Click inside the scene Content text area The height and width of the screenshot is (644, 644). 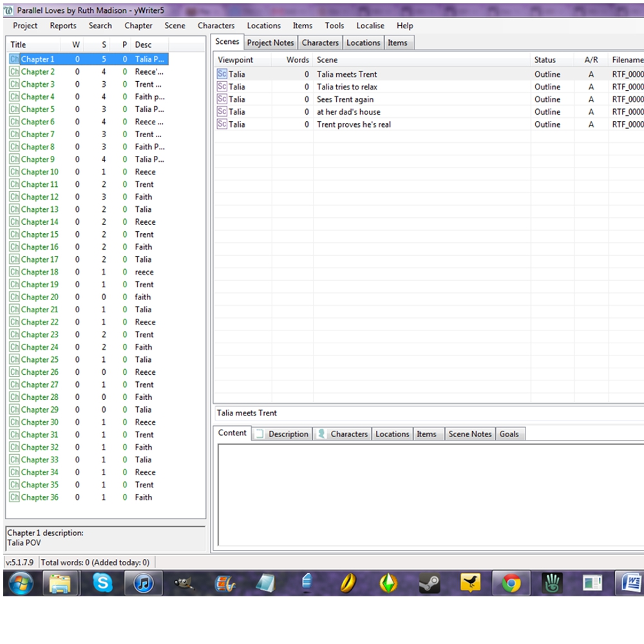pyautogui.click(x=428, y=493)
